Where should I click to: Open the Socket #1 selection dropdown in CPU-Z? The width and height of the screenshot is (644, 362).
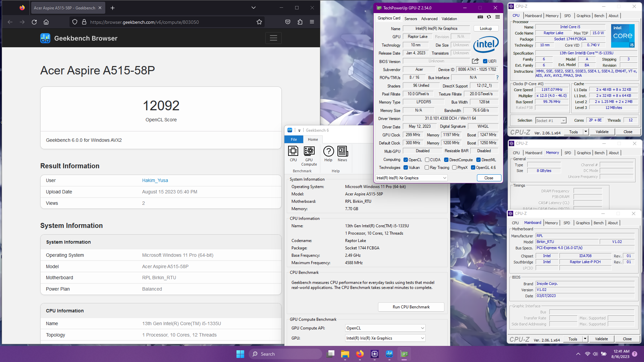[551, 121]
